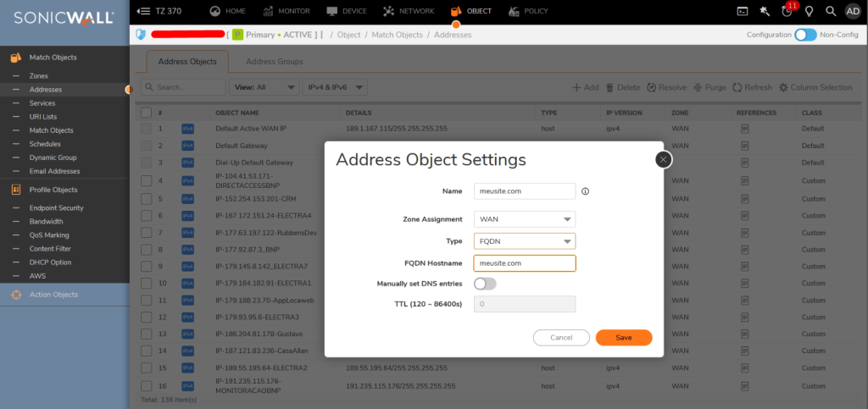
Task: Open the NETWORK section
Action: click(x=409, y=11)
